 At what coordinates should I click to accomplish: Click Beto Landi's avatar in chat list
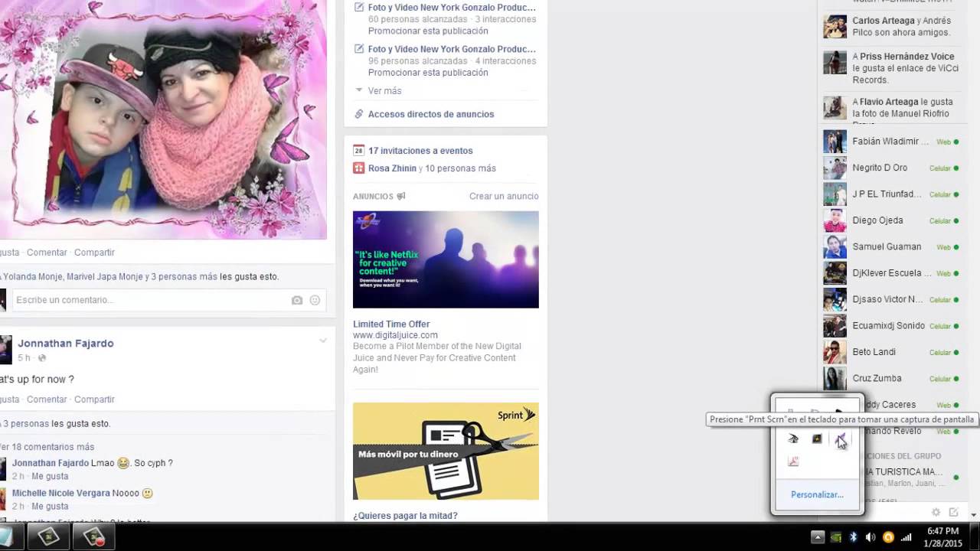[835, 352]
